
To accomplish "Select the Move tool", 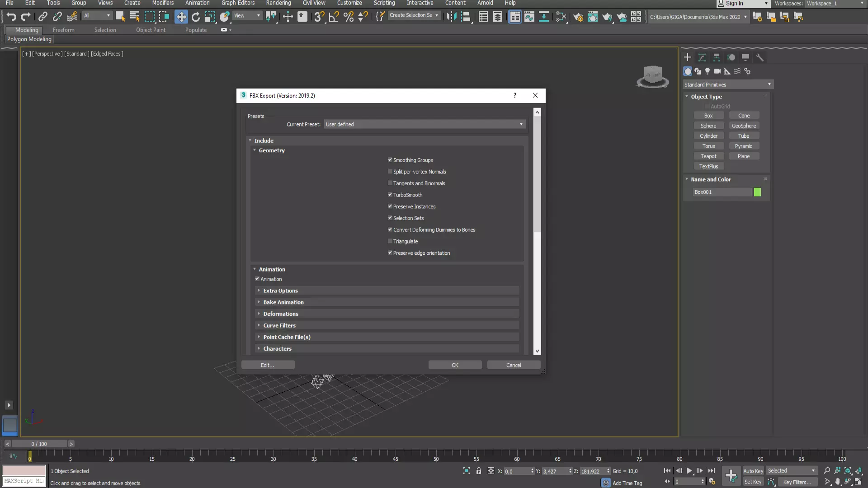I will pos(181,17).
